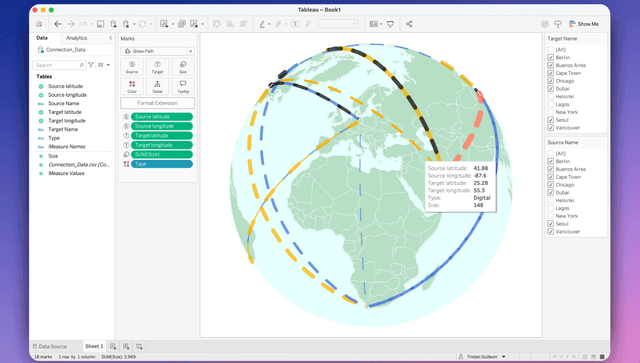640x363 pixels.
Task: Click the Detail mark card
Action: [x=157, y=87]
